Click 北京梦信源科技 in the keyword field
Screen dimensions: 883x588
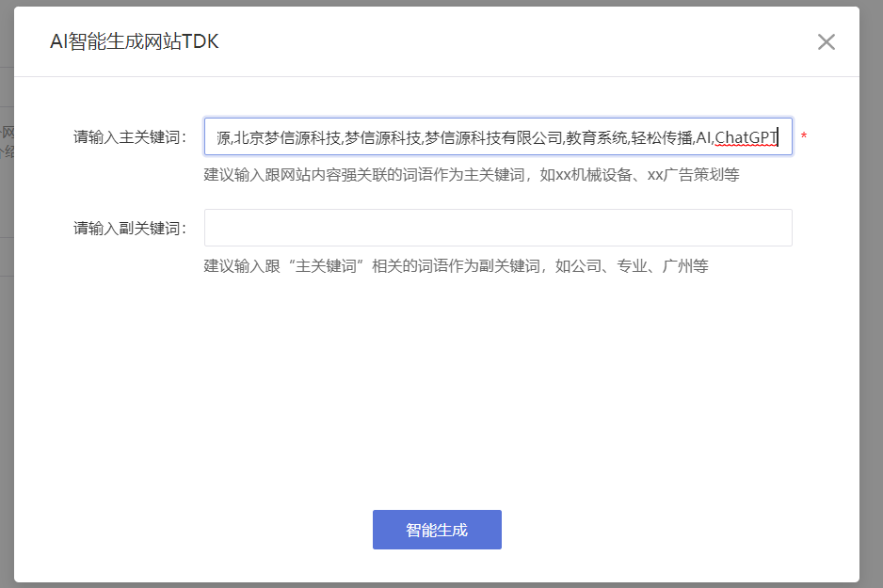287,137
